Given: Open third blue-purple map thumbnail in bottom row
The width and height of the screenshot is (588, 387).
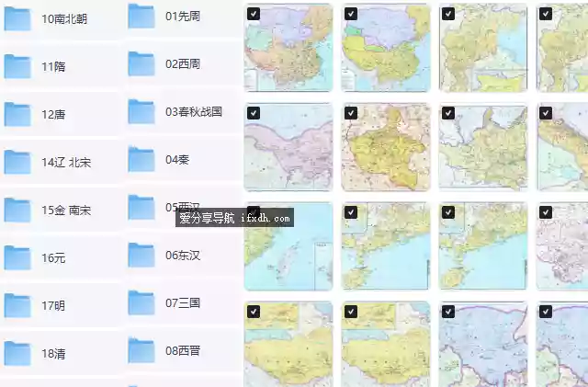Looking at the screenshot, I should pyautogui.click(x=483, y=344).
